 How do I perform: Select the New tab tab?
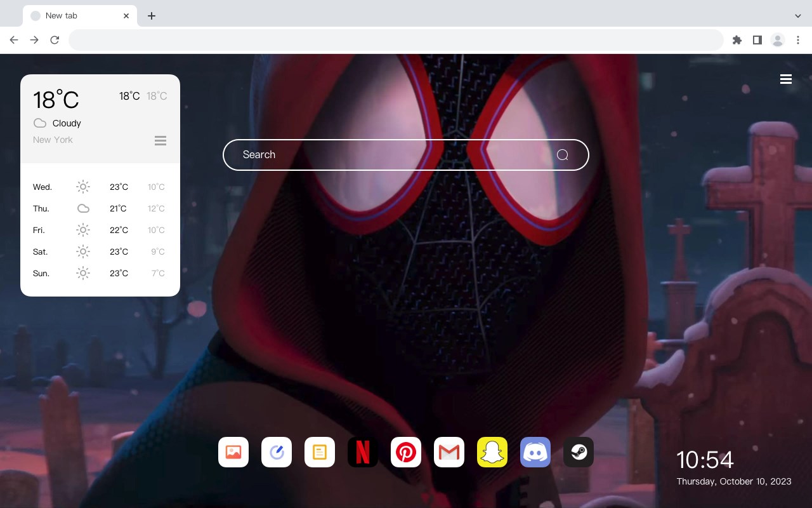pyautogui.click(x=80, y=16)
